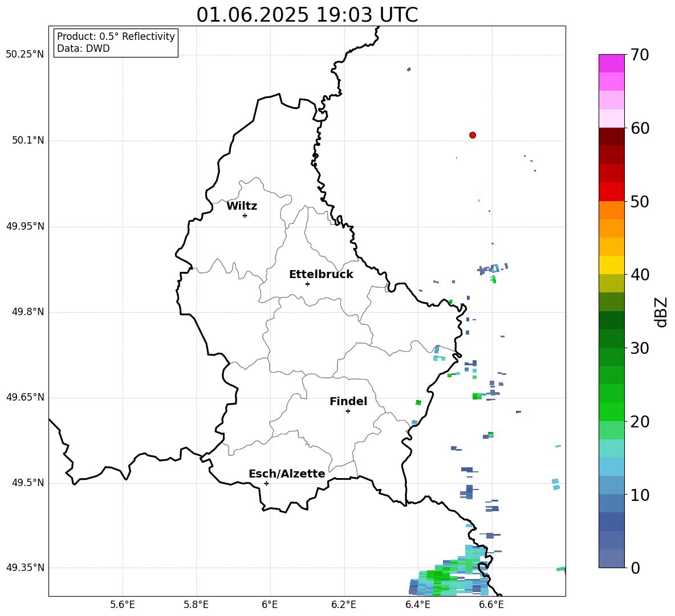Pick the yellow colorbar segment at 40
This screenshot has height=616, width=675.
click(x=611, y=265)
